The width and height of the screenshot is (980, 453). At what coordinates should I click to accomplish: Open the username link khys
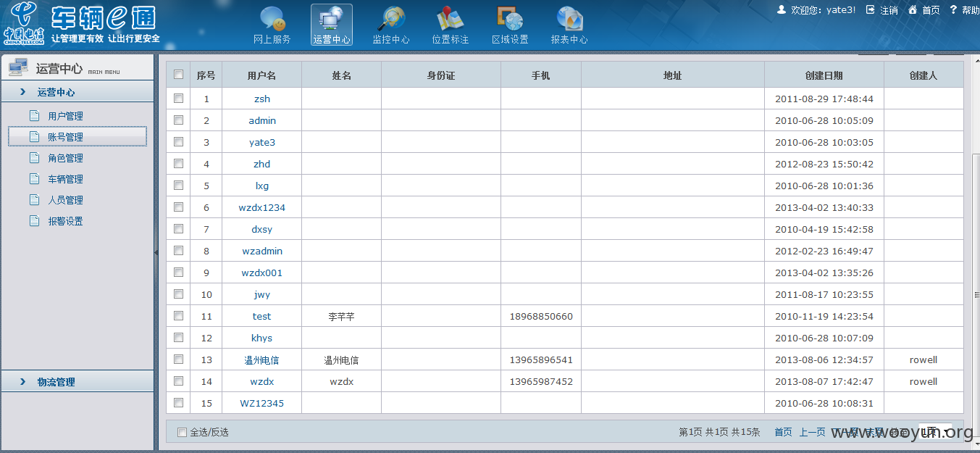(x=262, y=338)
